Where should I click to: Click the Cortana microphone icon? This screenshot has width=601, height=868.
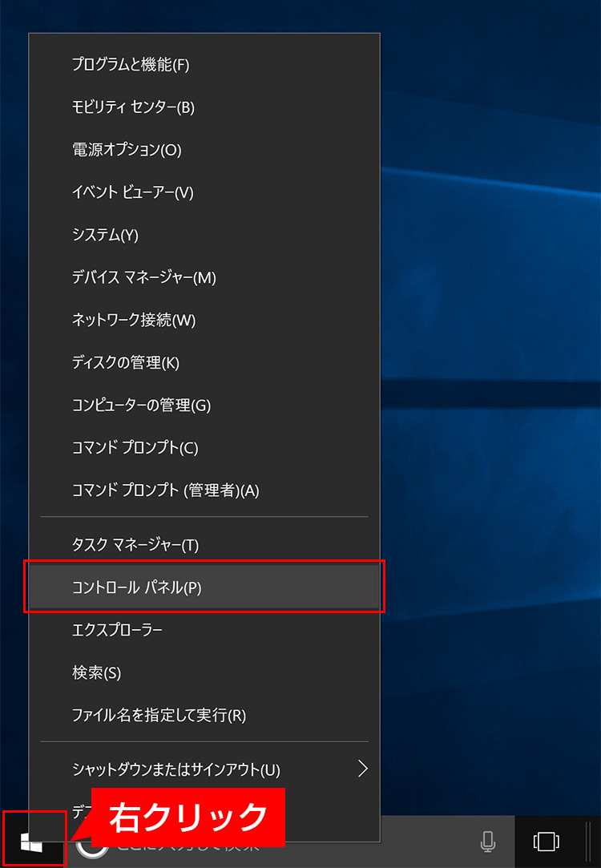[487, 842]
